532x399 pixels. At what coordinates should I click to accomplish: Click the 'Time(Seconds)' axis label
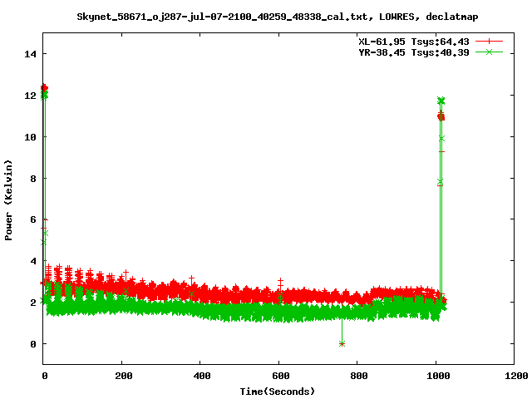[277, 392]
